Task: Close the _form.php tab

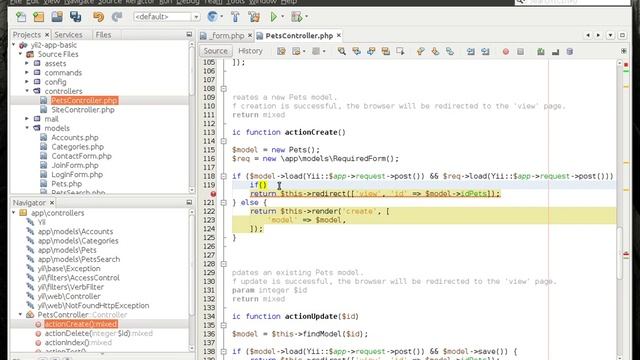Action: [x=250, y=36]
